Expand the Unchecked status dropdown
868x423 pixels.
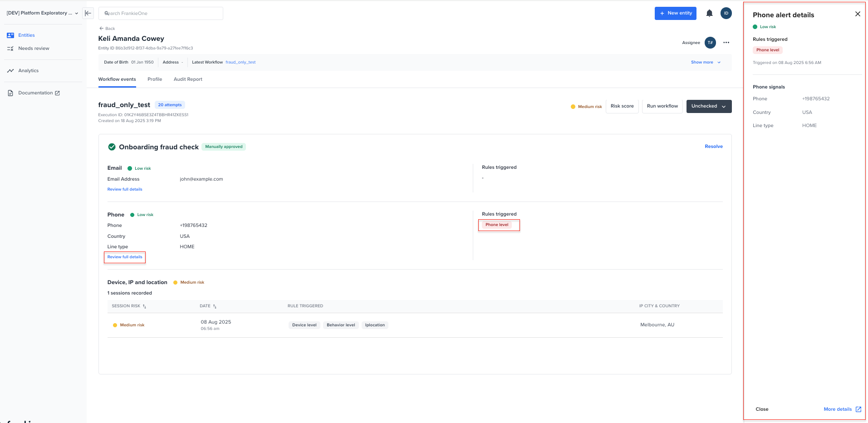[708, 106]
